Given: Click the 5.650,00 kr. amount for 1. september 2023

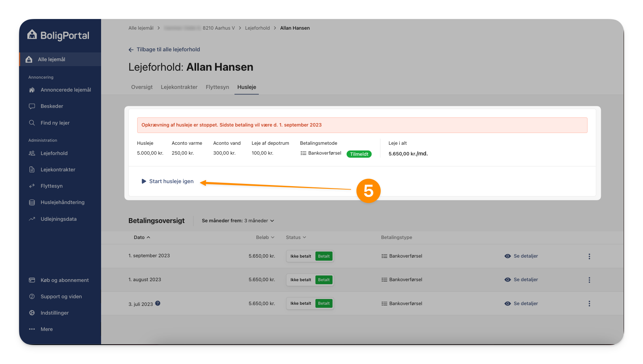Looking at the screenshot, I should pos(261,256).
